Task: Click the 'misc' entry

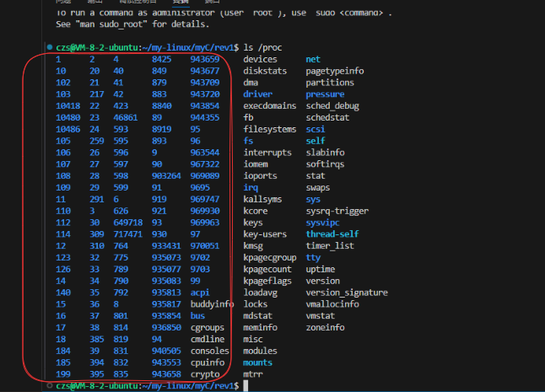Action: [x=253, y=339]
